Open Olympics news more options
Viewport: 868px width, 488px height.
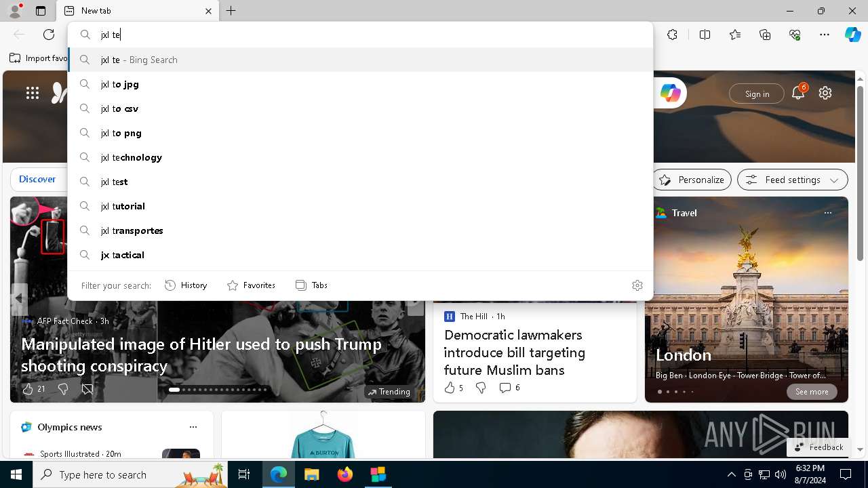193,427
